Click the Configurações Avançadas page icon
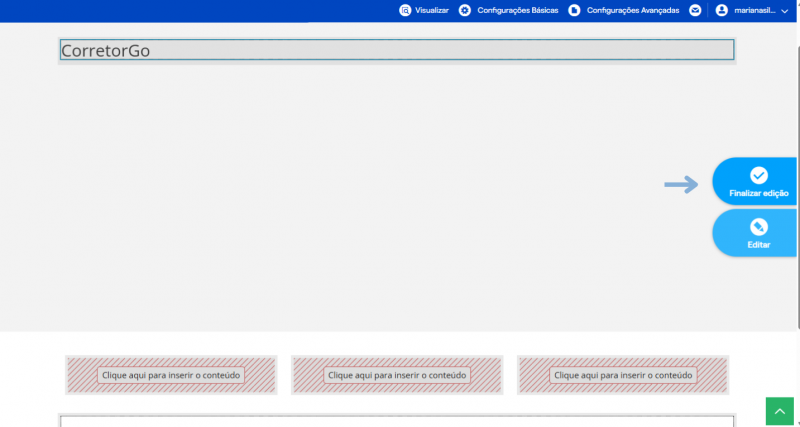This screenshot has width=800, height=427. pyautogui.click(x=574, y=10)
